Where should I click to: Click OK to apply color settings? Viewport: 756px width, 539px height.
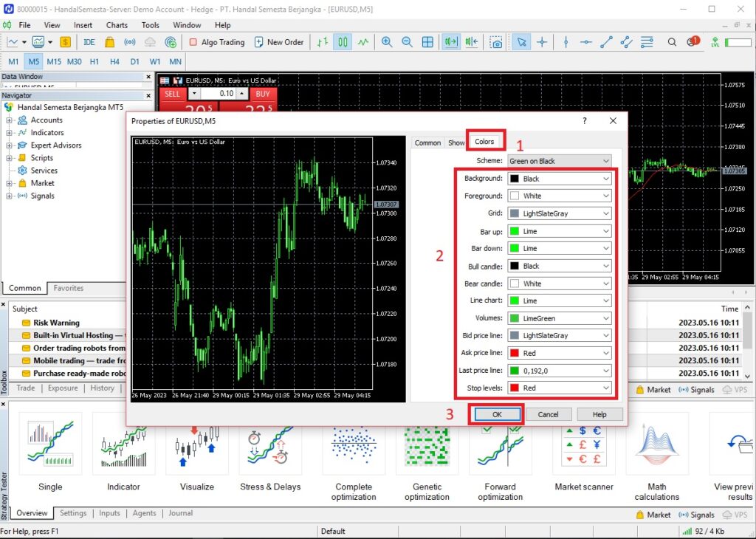(x=495, y=413)
